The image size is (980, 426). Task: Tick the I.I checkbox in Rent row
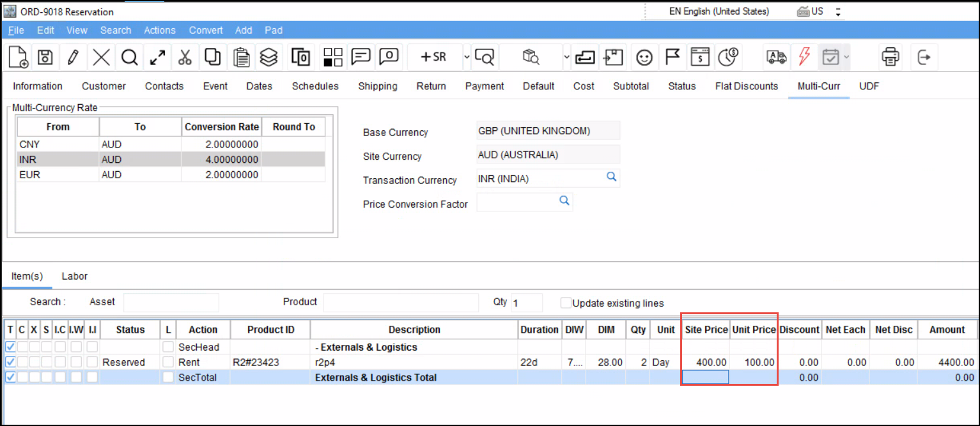(x=92, y=362)
